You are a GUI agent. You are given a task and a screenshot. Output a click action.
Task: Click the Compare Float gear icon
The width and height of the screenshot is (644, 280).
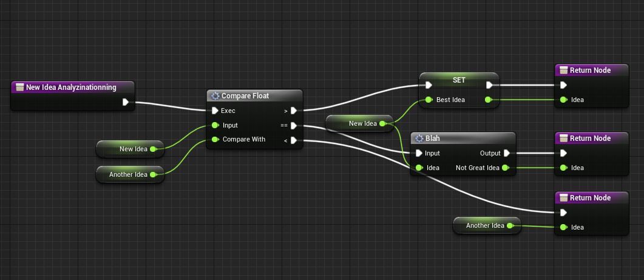click(x=215, y=96)
